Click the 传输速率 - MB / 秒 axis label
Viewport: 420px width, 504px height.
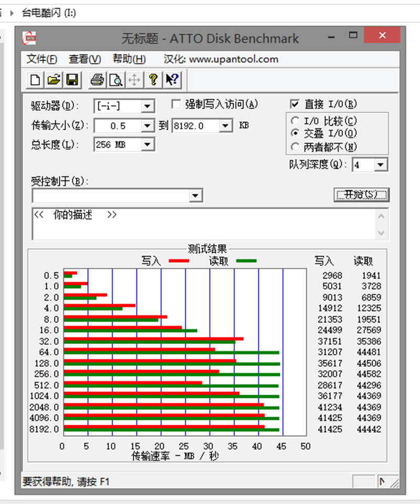pyautogui.click(x=175, y=456)
